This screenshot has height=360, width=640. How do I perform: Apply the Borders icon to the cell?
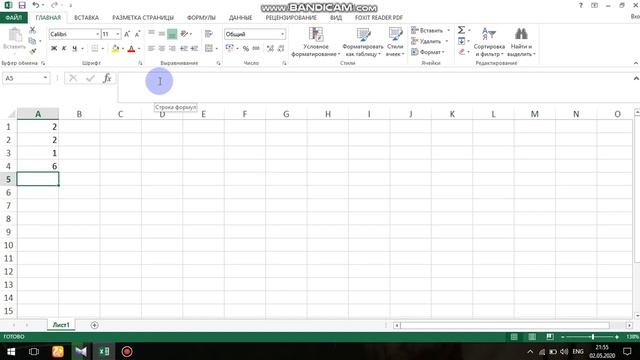pos(94,49)
